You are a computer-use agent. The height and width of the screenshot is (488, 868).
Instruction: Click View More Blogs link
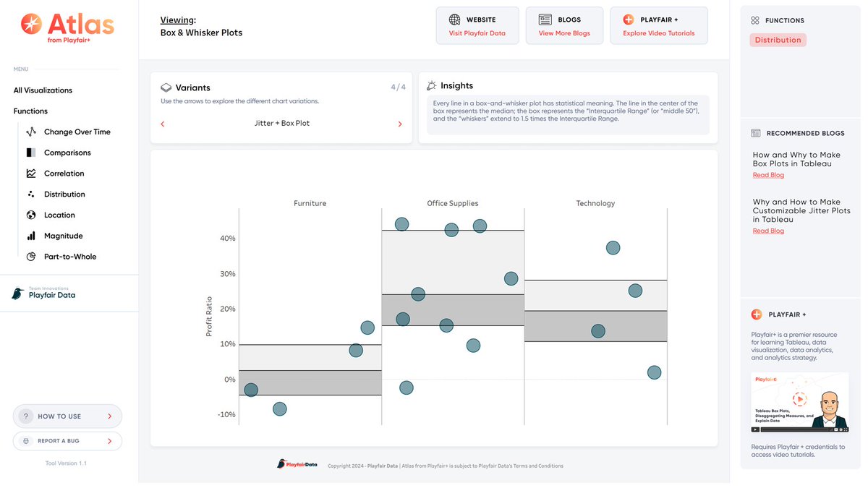click(x=564, y=33)
